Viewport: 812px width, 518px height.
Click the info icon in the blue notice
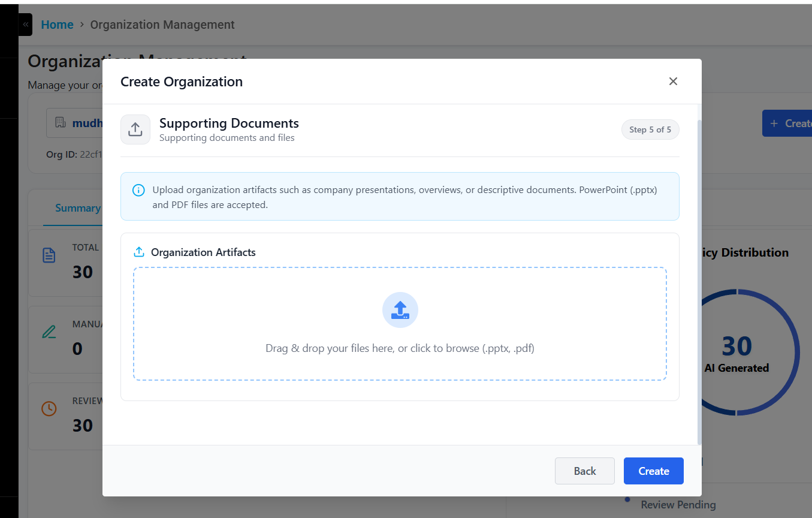pos(138,190)
